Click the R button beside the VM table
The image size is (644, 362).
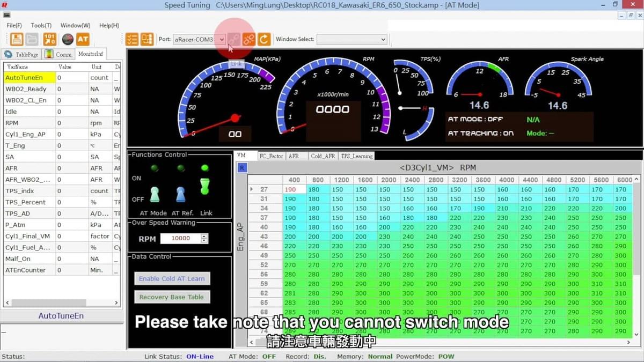tap(242, 168)
